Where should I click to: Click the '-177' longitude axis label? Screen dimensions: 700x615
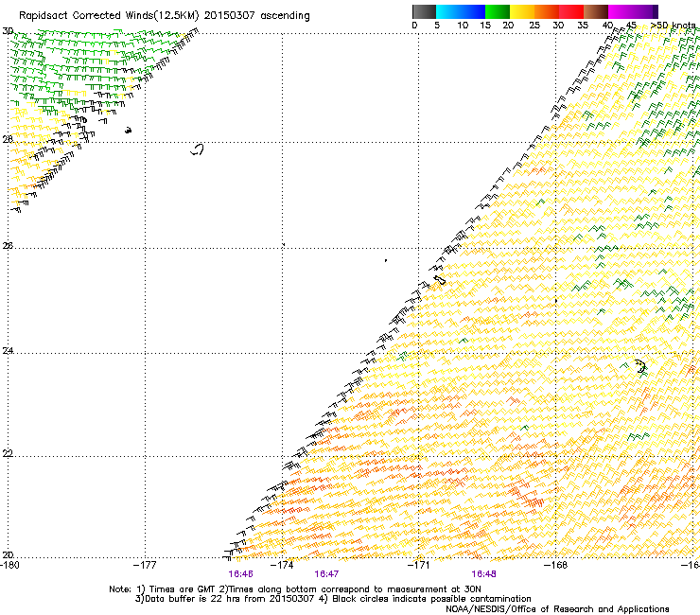pos(145,565)
